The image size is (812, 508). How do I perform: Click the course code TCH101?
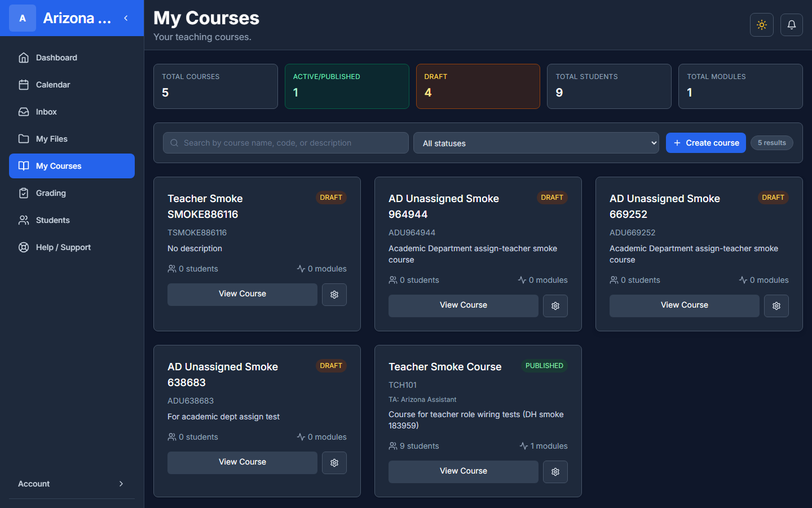click(403, 385)
